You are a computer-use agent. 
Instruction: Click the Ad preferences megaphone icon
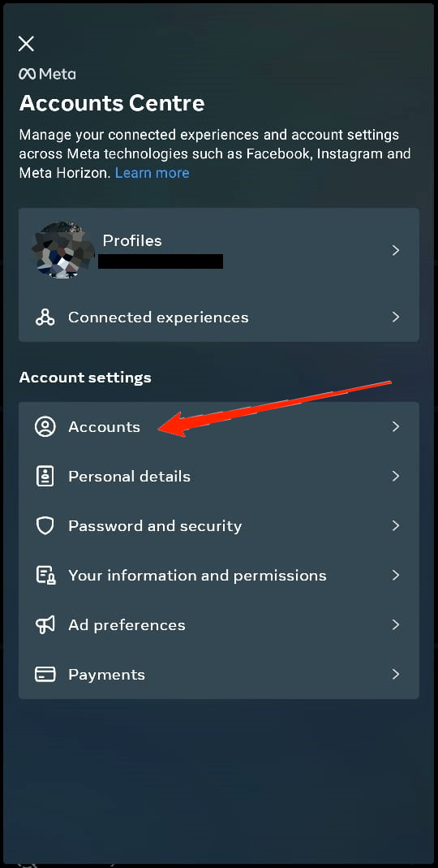click(45, 625)
